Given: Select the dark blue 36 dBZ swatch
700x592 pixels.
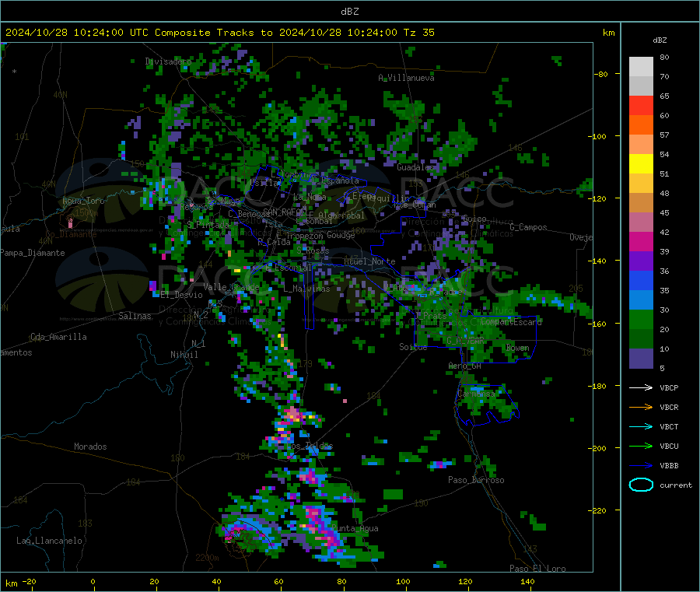Looking at the screenshot, I should (x=641, y=280).
